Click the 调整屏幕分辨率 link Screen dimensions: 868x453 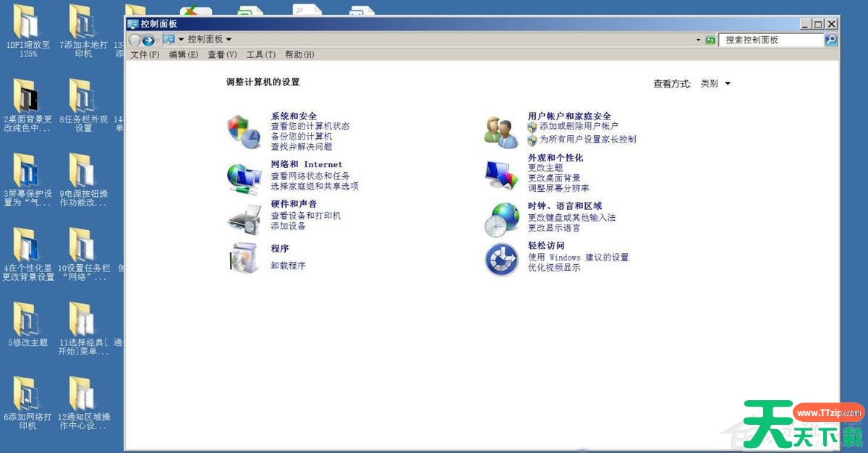[558, 188]
